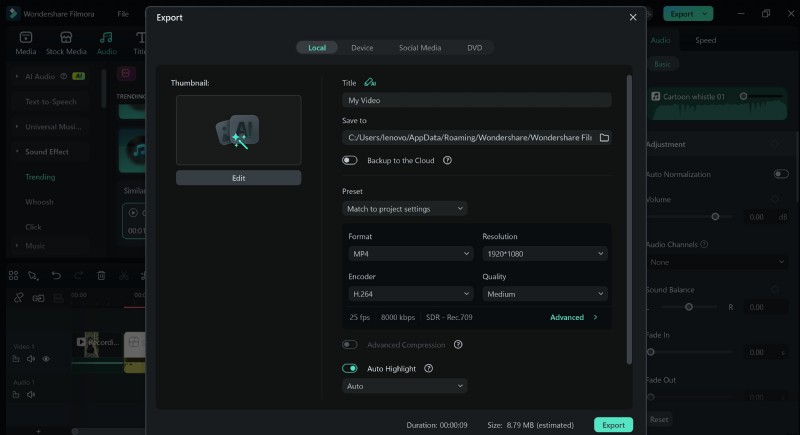800x435 pixels.
Task: Click the Title field containing My Video
Action: [x=476, y=100]
